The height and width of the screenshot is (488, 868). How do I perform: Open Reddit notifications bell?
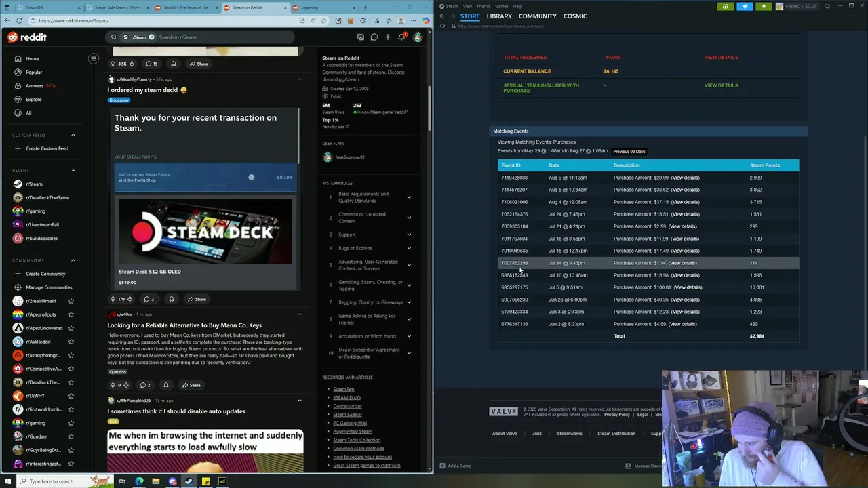[x=401, y=37]
